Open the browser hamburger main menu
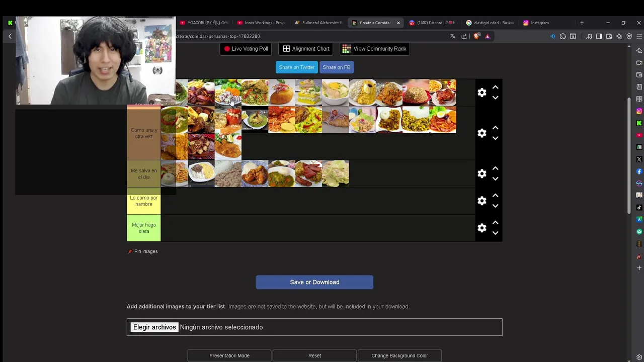 pos(639,36)
